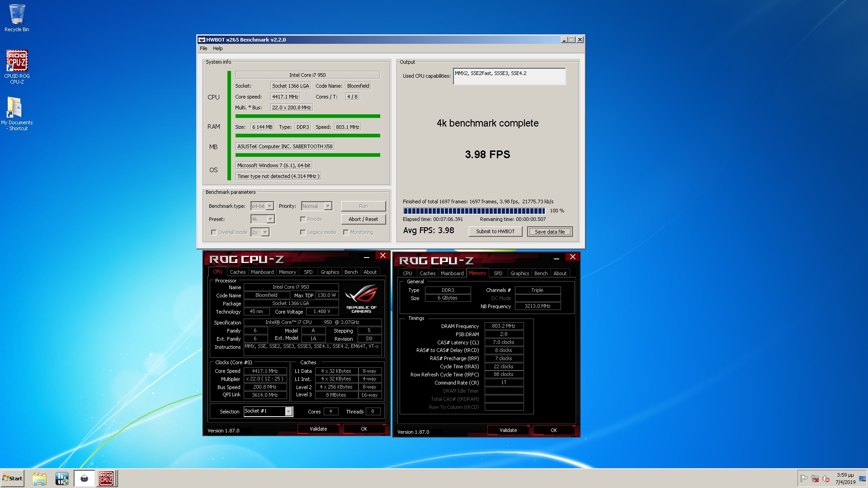The width and height of the screenshot is (868, 488).
Task: Click the benchmark progress bar at 100%
Action: click(474, 211)
